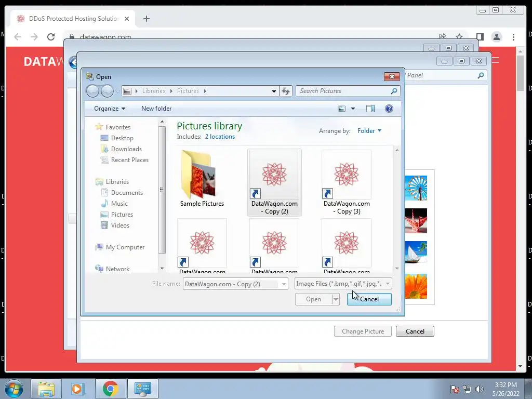Expand the File name combo box arrow
The image size is (532, 399).
click(284, 284)
